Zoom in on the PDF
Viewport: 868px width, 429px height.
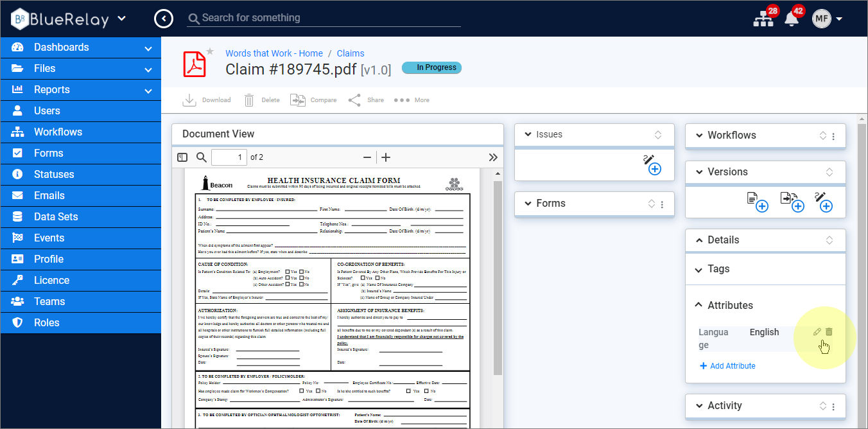386,157
